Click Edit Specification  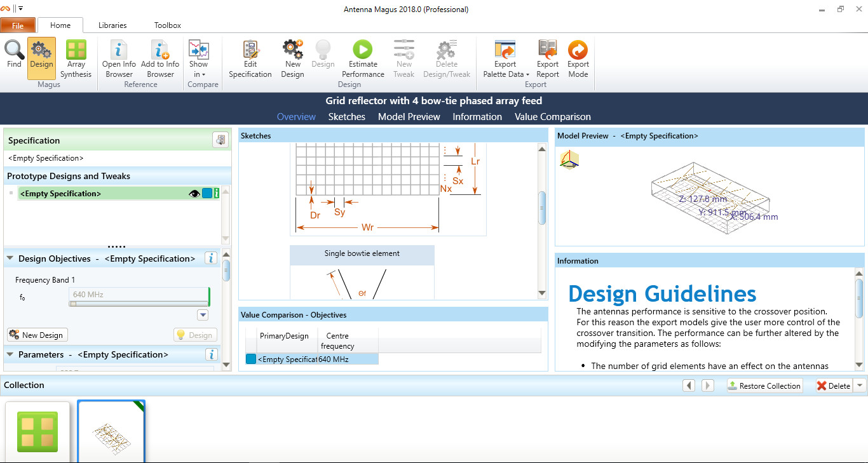pyautogui.click(x=250, y=58)
